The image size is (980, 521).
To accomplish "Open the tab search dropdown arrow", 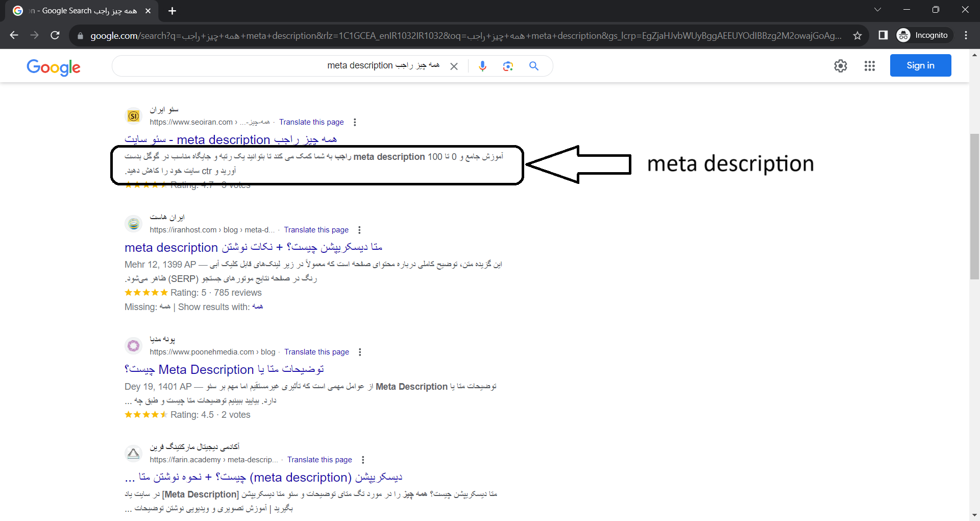I will [x=877, y=10].
